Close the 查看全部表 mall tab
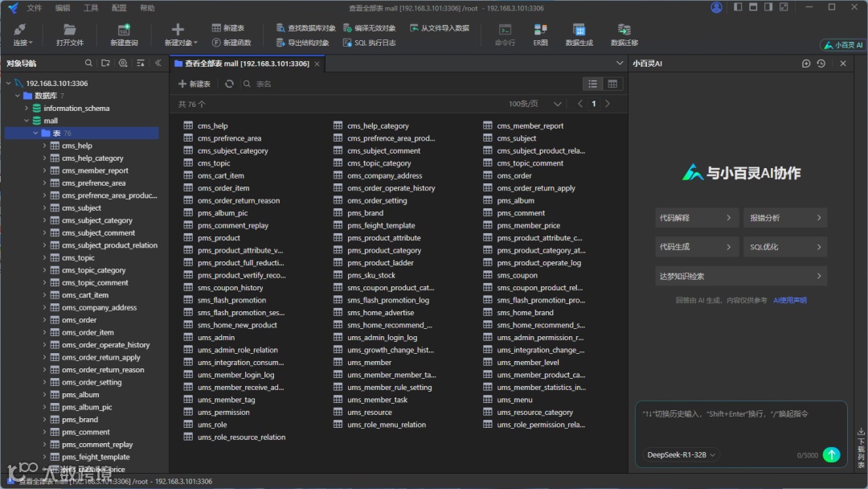The width and height of the screenshot is (868, 489). [x=317, y=64]
